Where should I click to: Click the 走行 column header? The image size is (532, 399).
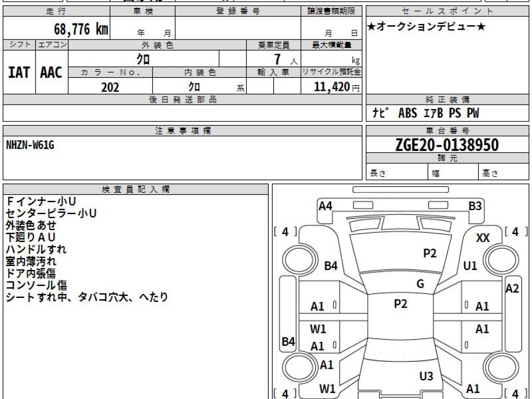tap(56, 12)
